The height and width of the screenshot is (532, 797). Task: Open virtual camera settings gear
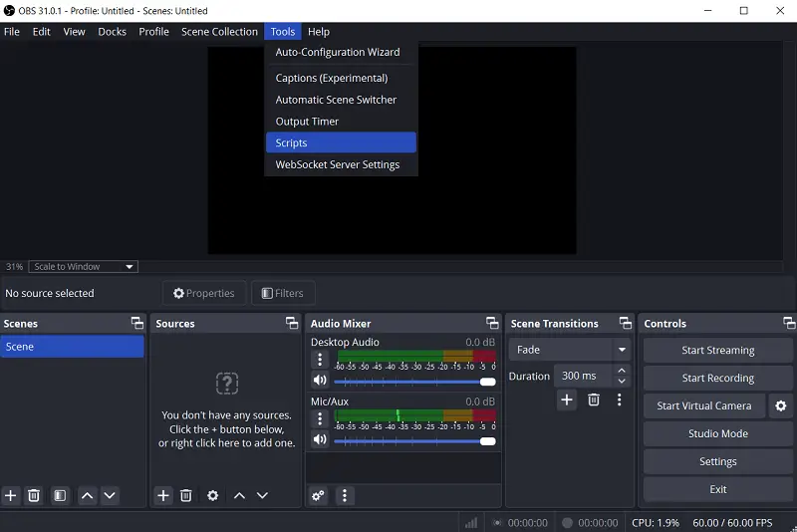781,405
